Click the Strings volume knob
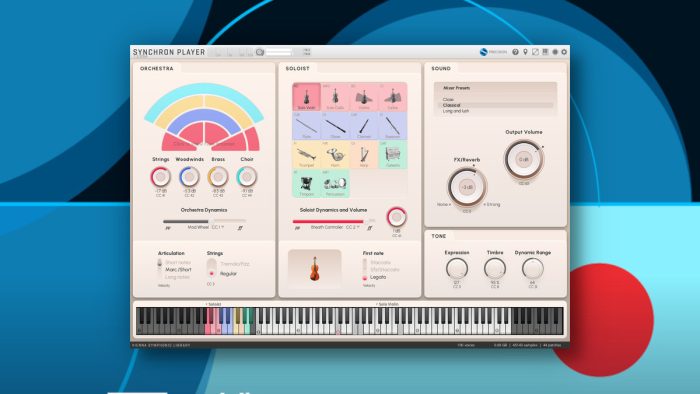The image size is (700, 394). (160, 177)
